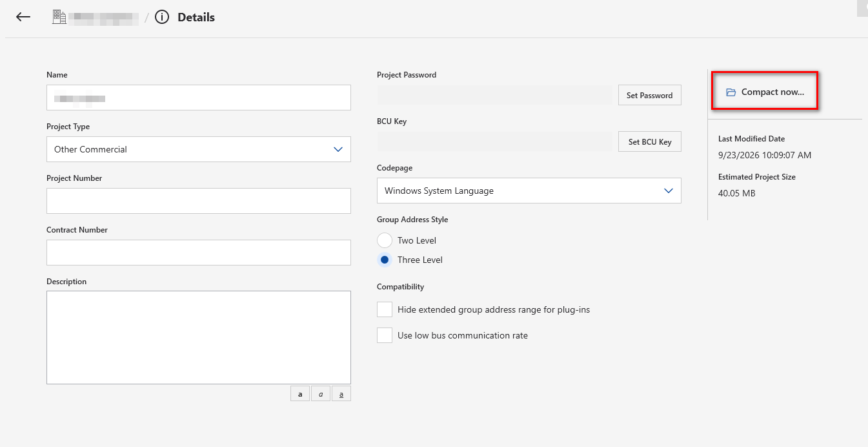
Task: Open the Codepage dropdown
Action: coord(529,191)
